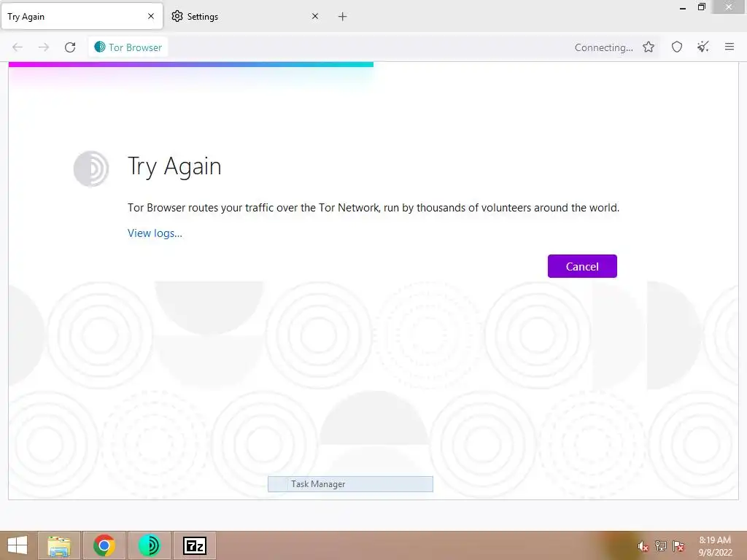Reload the current page
Image resolution: width=747 pixels, height=560 pixels.
(x=70, y=47)
